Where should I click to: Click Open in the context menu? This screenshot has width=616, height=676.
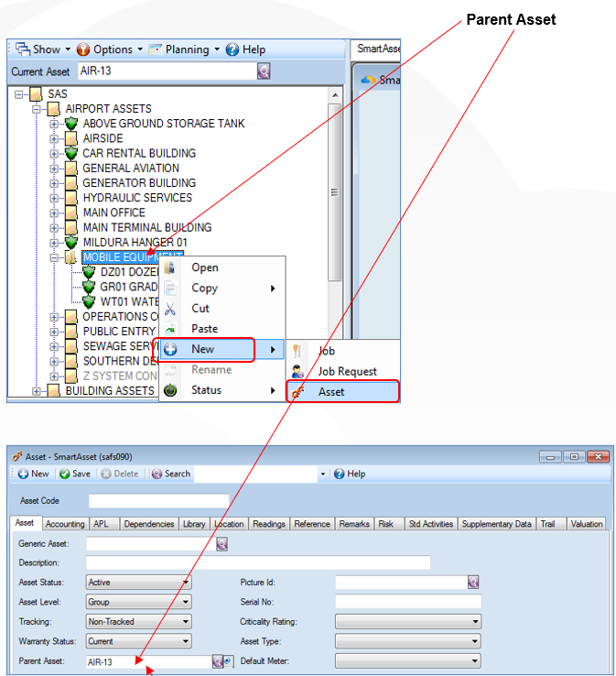(x=204, y=267)
